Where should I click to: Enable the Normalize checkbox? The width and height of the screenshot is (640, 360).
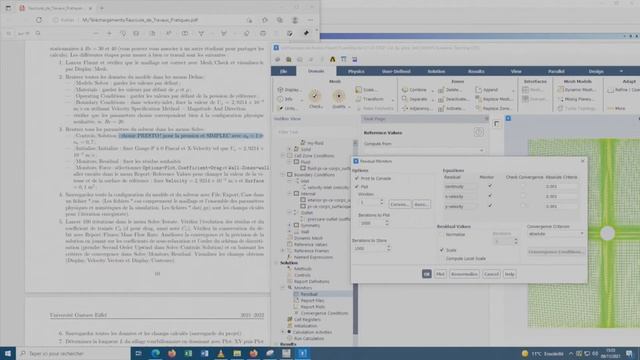442,235
